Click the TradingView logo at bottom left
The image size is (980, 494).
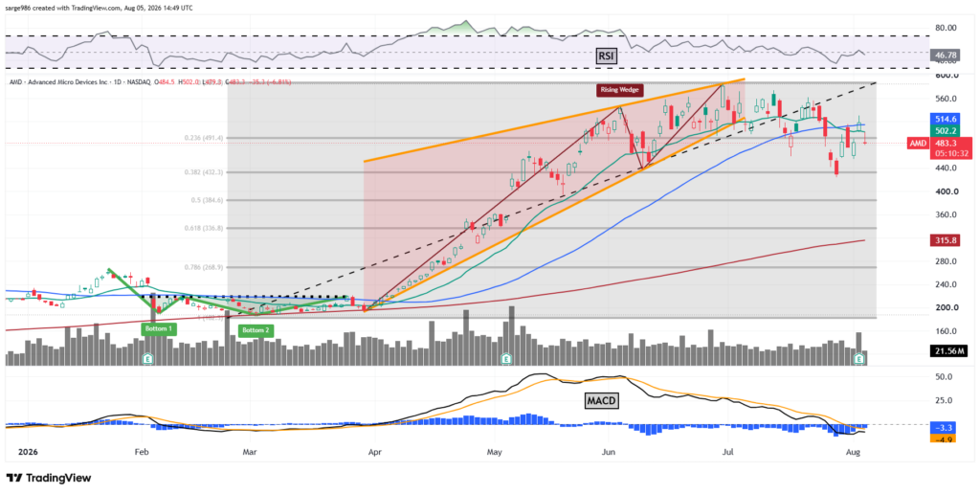click(x=49, y=478)
